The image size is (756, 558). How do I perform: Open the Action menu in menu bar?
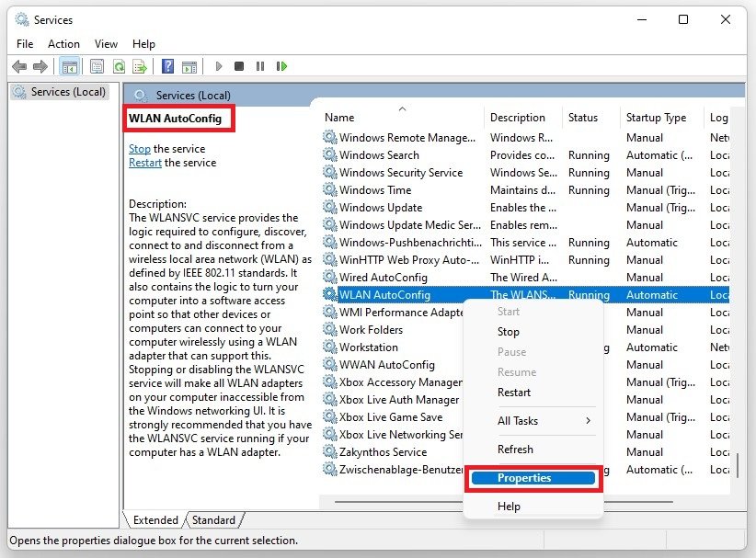coord(63,43)
